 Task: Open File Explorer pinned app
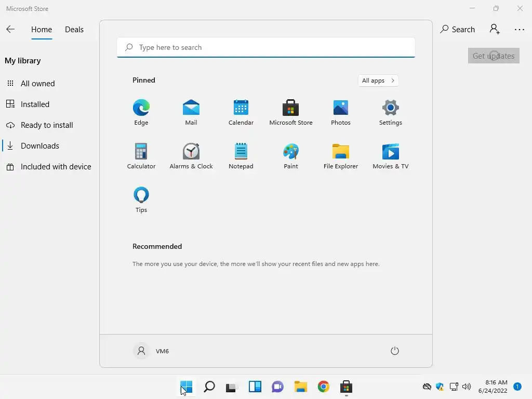pyautogui.click(x=341, y=156)
